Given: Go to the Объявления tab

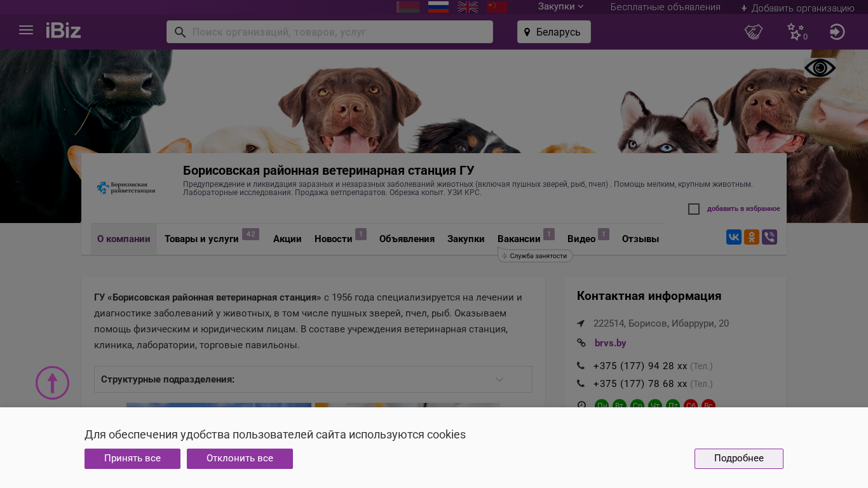Looking at the screenshot, I should (x=407, y=239).
